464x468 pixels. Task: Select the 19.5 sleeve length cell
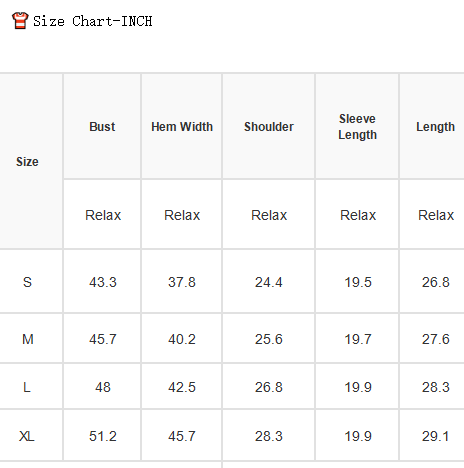pos(358,282)
